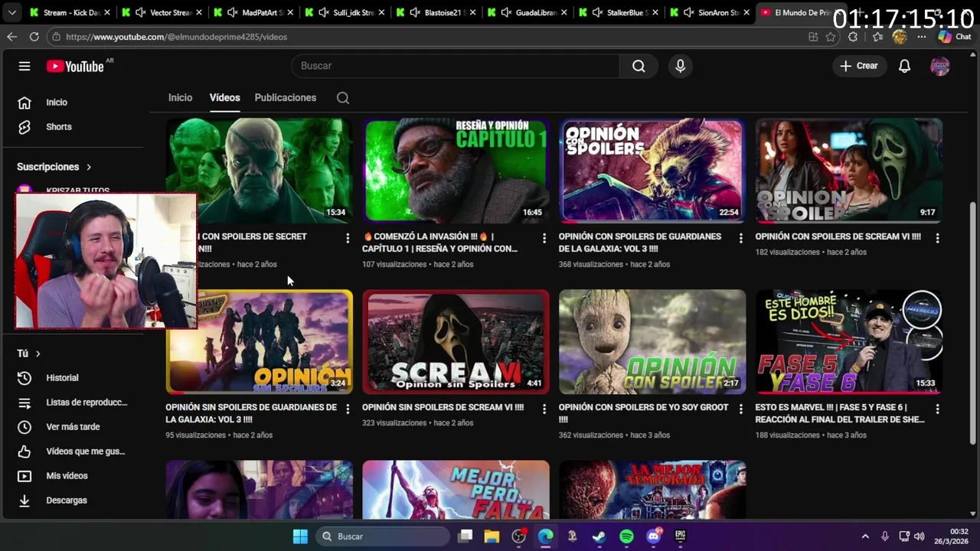Open the Baby Groot 2:17 thumbnail
This screenshot has height=551, width=980.
click(652, 341)
